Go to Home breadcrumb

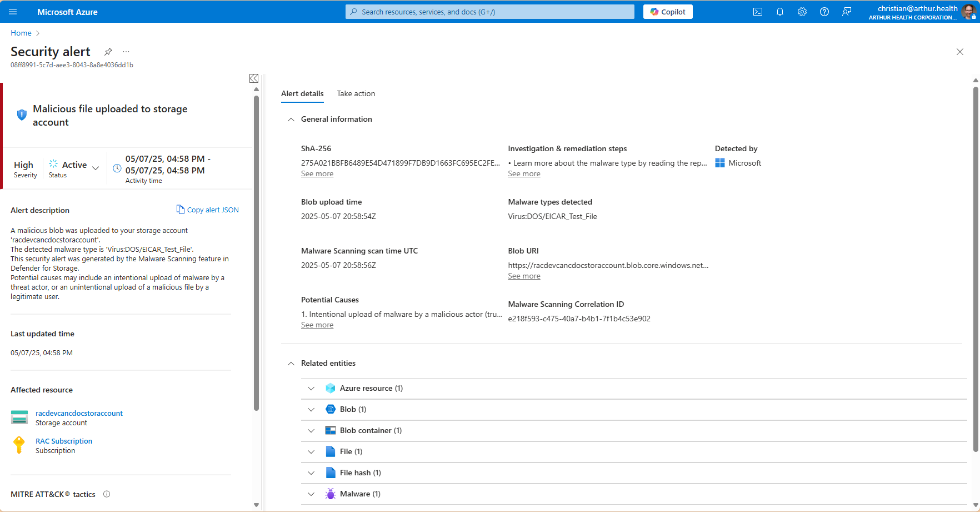click(21, 33)
